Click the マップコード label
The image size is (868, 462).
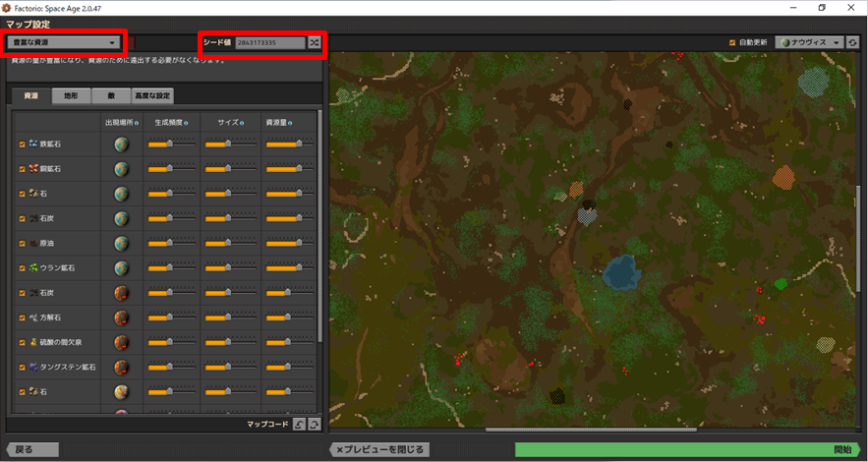pyautogui.click(x=267, y=425)
